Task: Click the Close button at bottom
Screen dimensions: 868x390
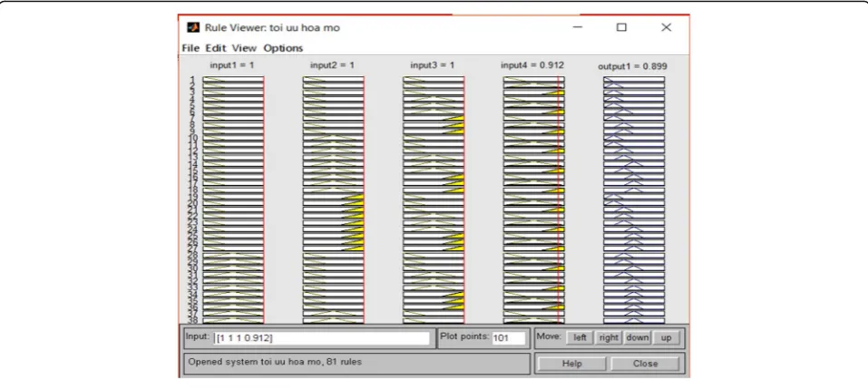Action: (x=646, y=364)
